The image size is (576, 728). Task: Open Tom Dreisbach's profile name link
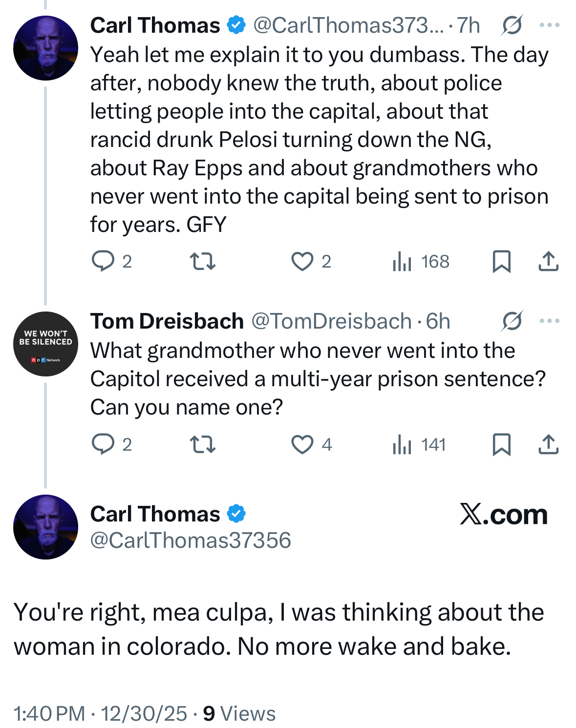(x=167, y=321)
